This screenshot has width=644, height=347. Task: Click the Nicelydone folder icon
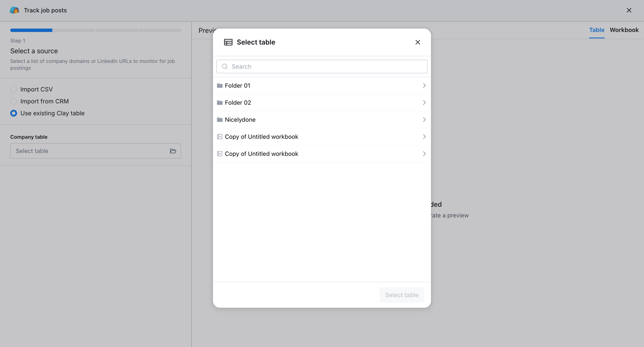pos(220,120)
